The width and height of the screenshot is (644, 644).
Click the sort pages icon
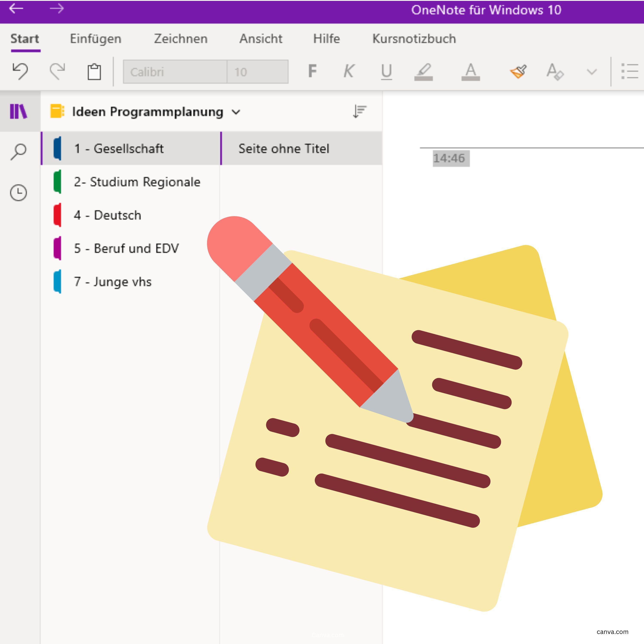point(360,111)
